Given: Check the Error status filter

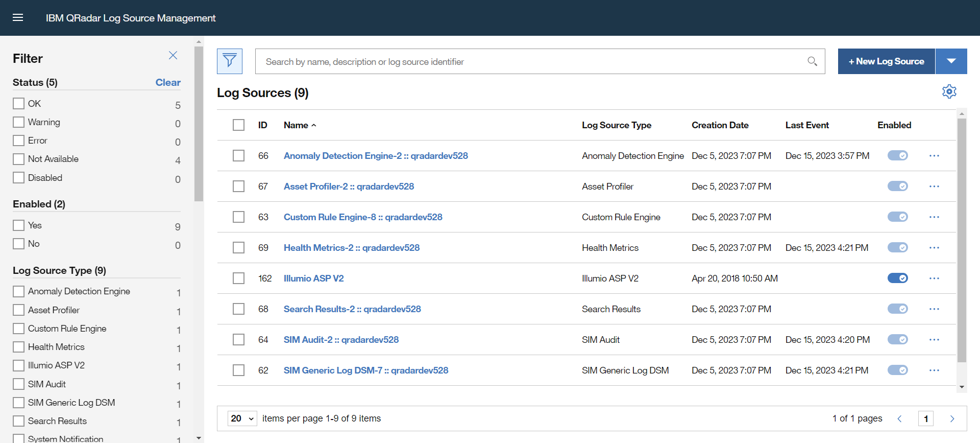Looking at the screenshot, I should [x=18, y=141].
